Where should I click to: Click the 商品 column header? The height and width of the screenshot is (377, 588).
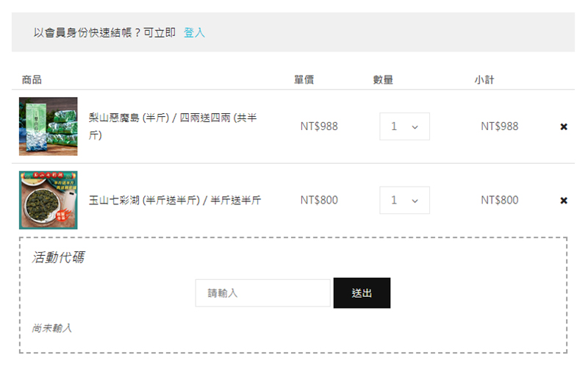point(32,79)
